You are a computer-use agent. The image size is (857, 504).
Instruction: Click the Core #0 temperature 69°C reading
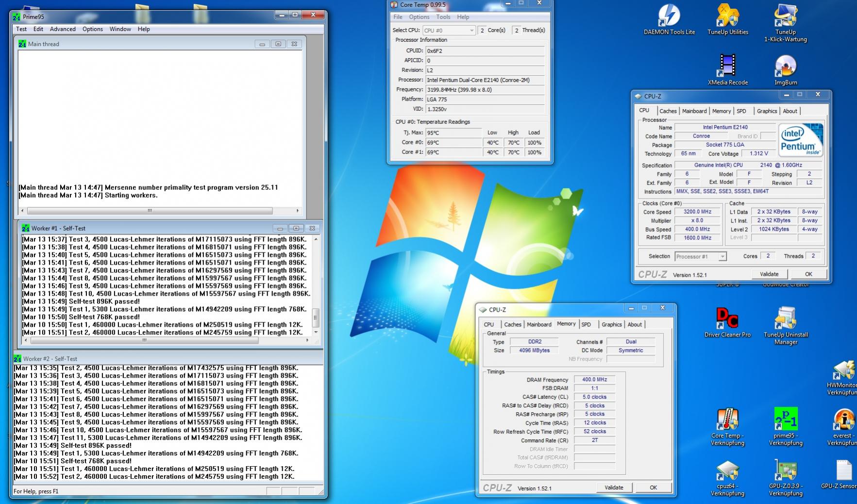pyautogui.click(x=454, y=143)
